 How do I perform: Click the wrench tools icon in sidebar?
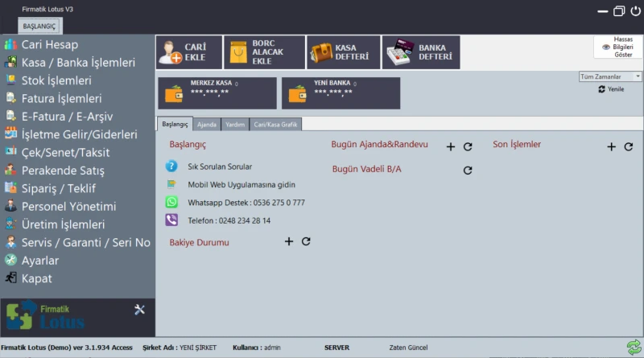(x=139, y=310)
